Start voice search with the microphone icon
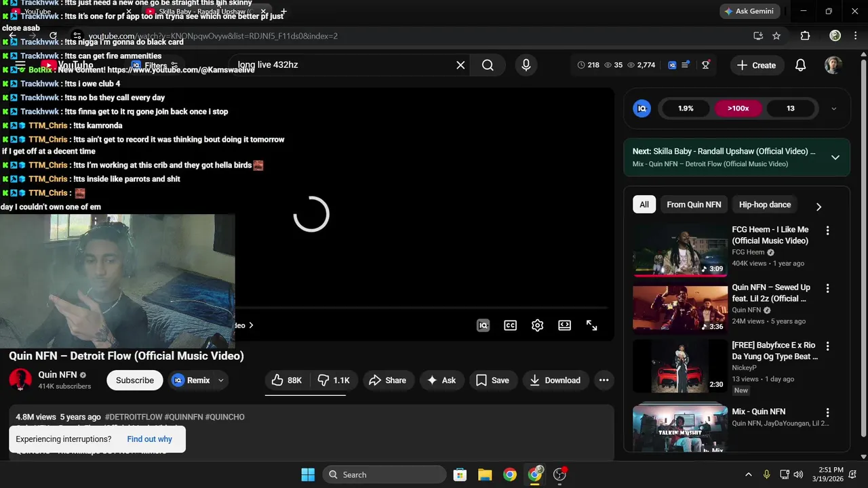The width and height of the screenshot is (868, 488). coord(526,65)
